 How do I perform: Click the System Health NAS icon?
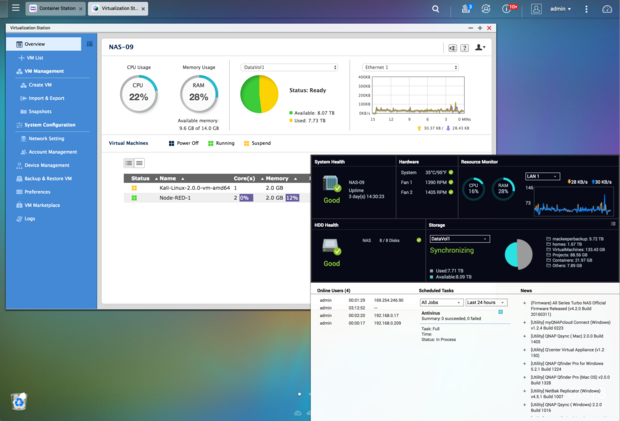[x=331, y=184]
